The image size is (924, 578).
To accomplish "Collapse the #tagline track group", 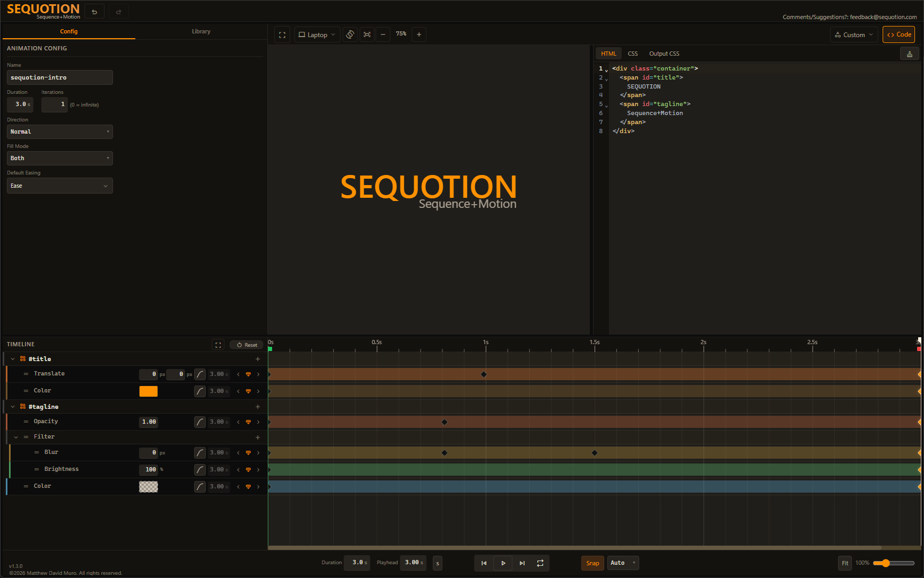I will [x=12, y=407].
